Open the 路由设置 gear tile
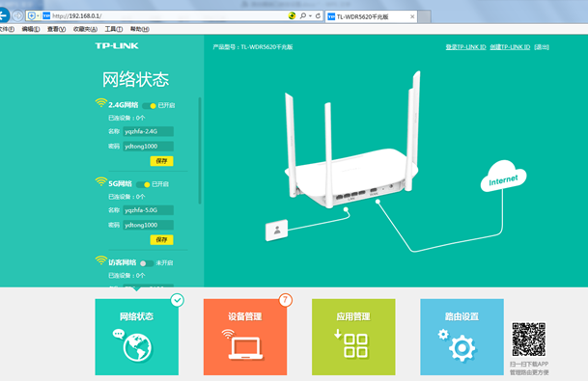Screen dimensions: 588x381 [x=462, y=337]
